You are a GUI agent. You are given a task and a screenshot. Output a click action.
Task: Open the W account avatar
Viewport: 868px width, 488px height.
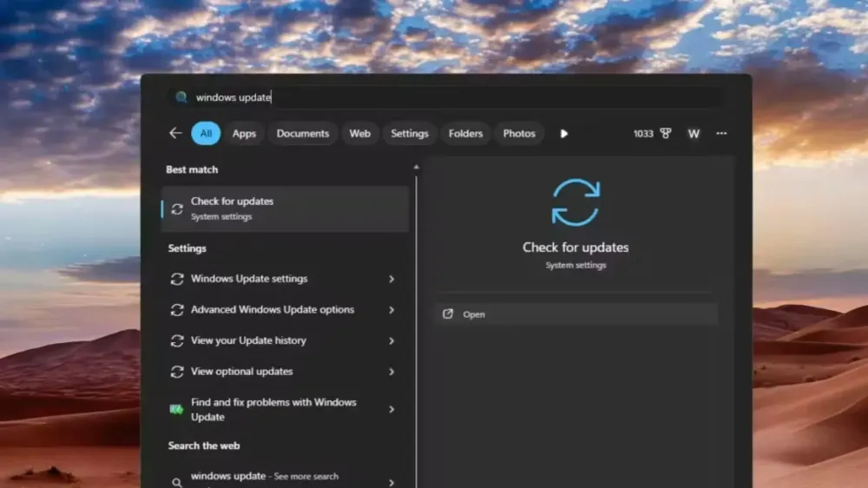694,134
